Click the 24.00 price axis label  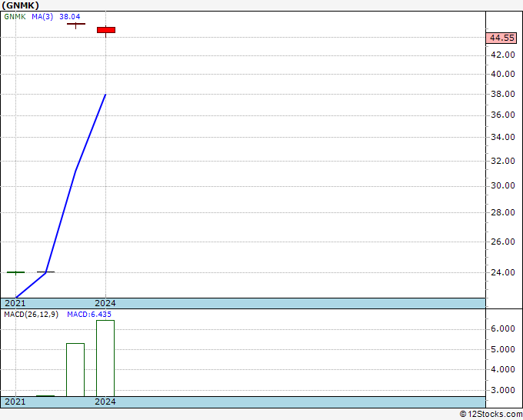[x=503, y=272]
